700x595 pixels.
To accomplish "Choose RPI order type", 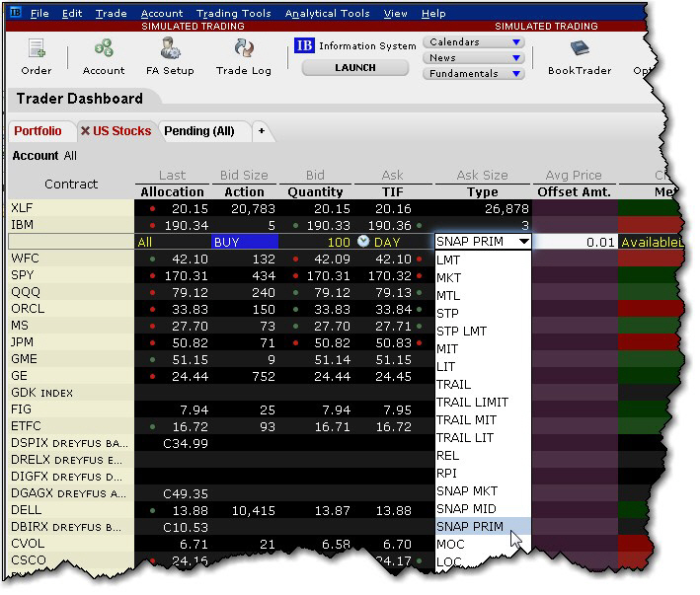I will point(483,473).
